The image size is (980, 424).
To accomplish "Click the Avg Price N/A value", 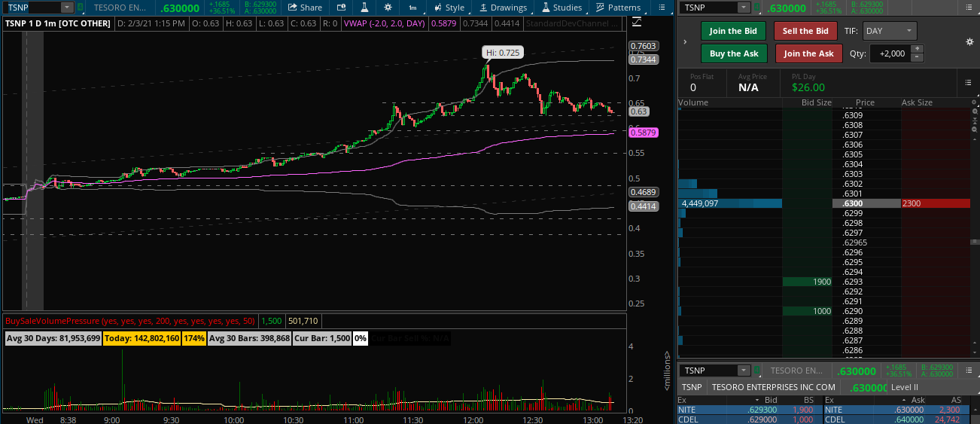I will 748,87.
